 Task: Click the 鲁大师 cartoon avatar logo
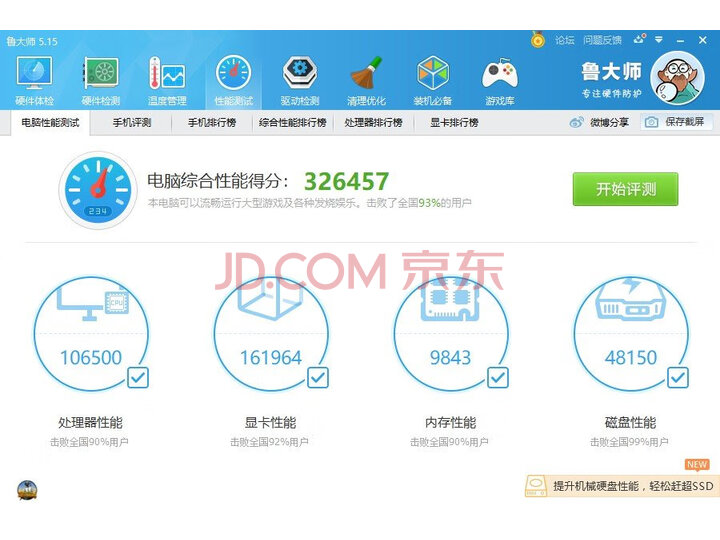[678, 79]
